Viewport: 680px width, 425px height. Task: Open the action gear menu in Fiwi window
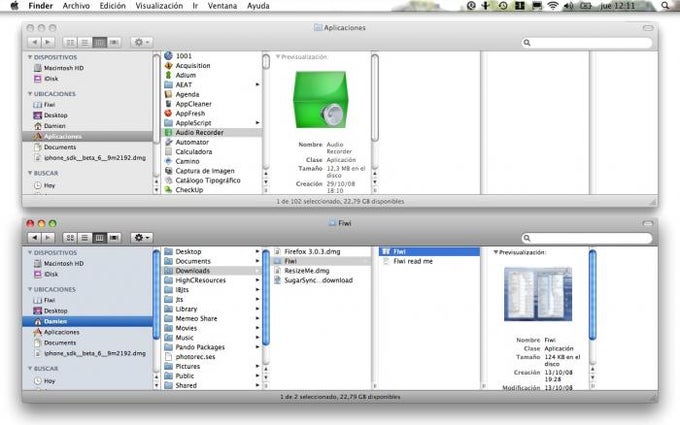(x=141, y=238)
